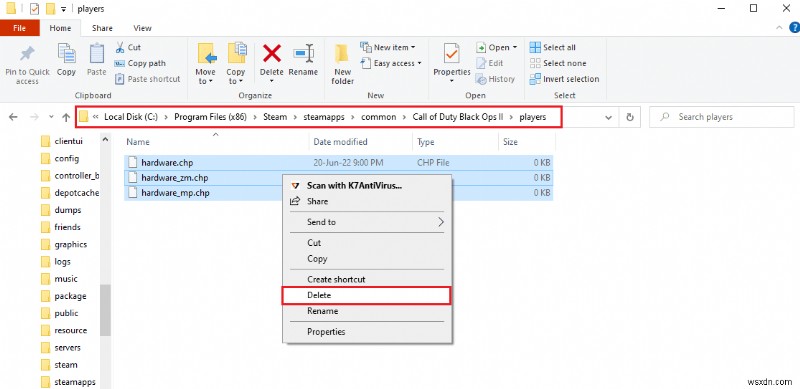Click the common breadcrumb segment
This screenshot has height=389, width=800.
379,117
